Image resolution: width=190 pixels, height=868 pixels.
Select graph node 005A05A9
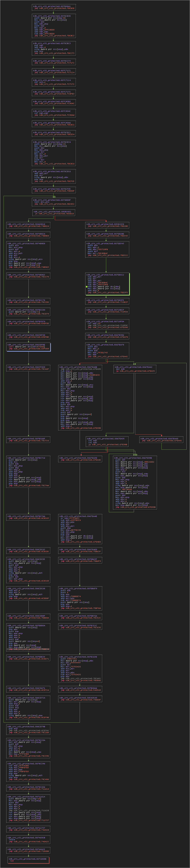(x=80, y=699)
